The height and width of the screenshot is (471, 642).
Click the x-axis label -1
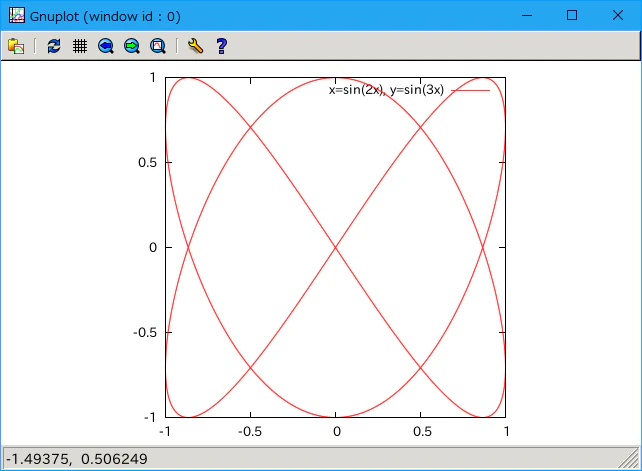[165, 431]
